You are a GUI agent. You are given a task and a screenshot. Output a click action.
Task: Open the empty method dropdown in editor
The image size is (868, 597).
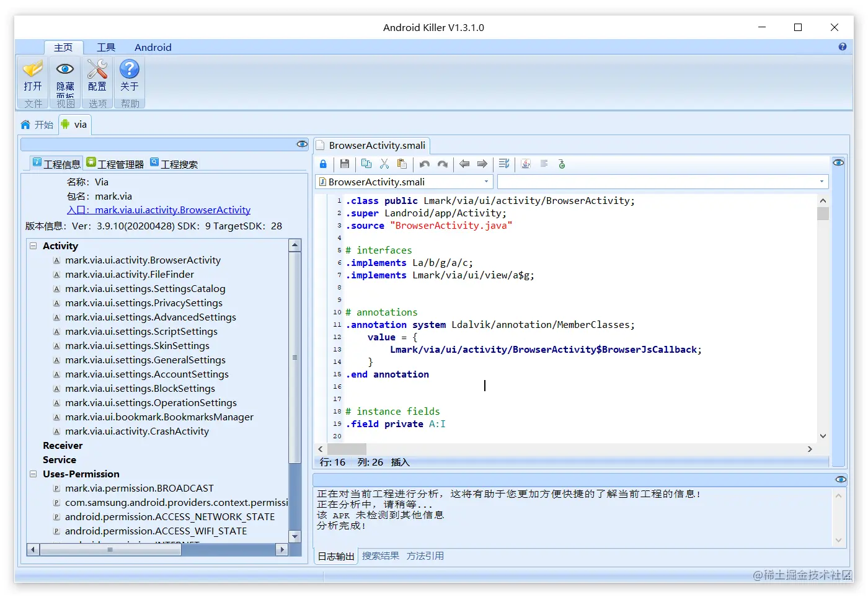pyautogui.click(x=821, y=182)
